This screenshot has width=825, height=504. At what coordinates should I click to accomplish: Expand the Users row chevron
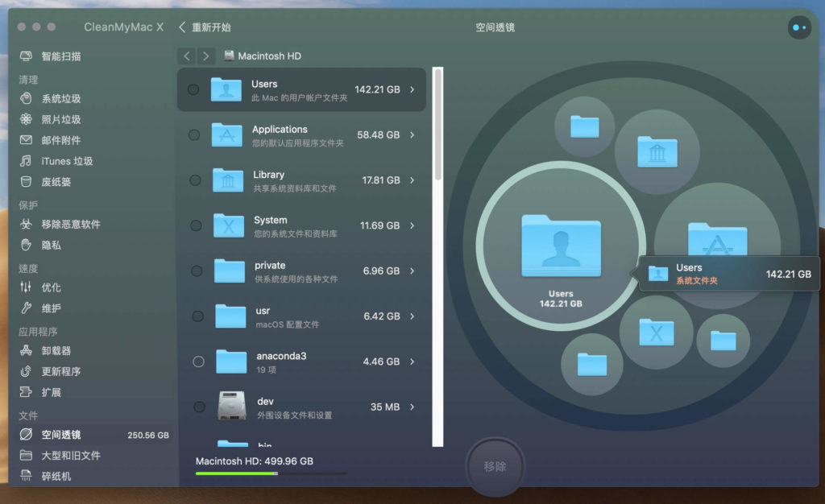[412, 89]
